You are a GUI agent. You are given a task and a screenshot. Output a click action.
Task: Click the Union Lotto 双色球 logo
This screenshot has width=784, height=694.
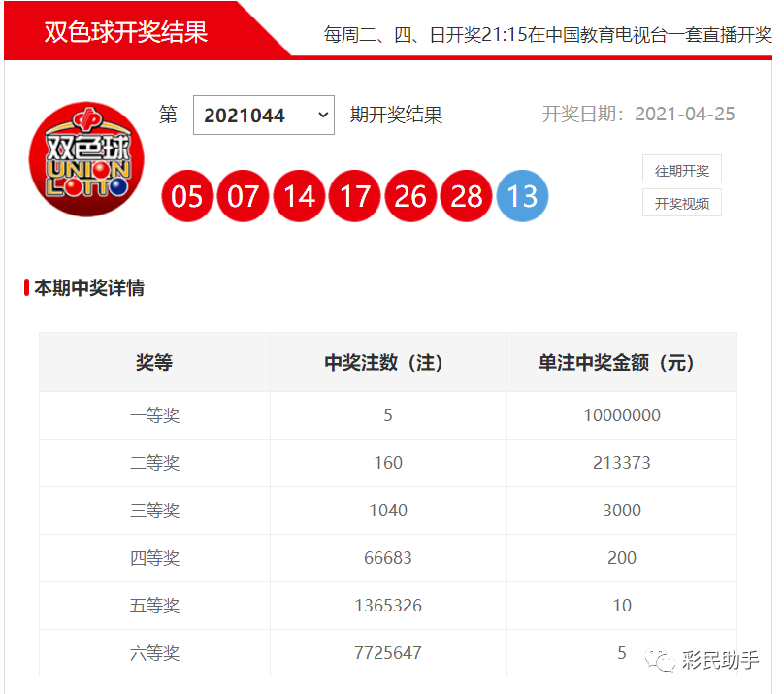(86, 159)
